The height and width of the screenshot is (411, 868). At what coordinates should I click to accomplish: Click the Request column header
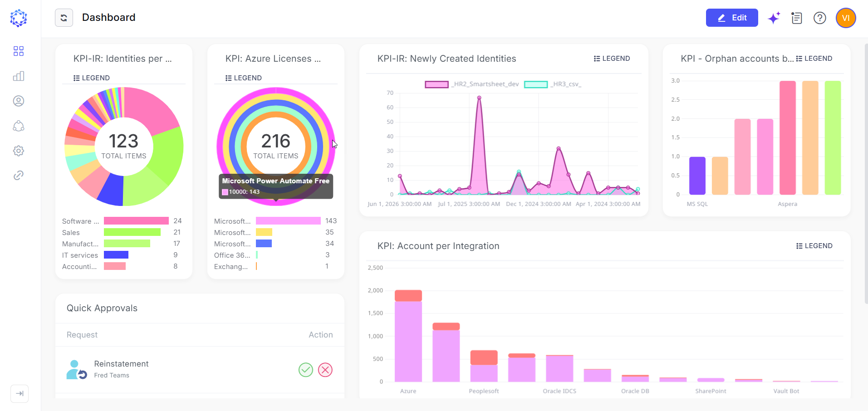point(82,335)
